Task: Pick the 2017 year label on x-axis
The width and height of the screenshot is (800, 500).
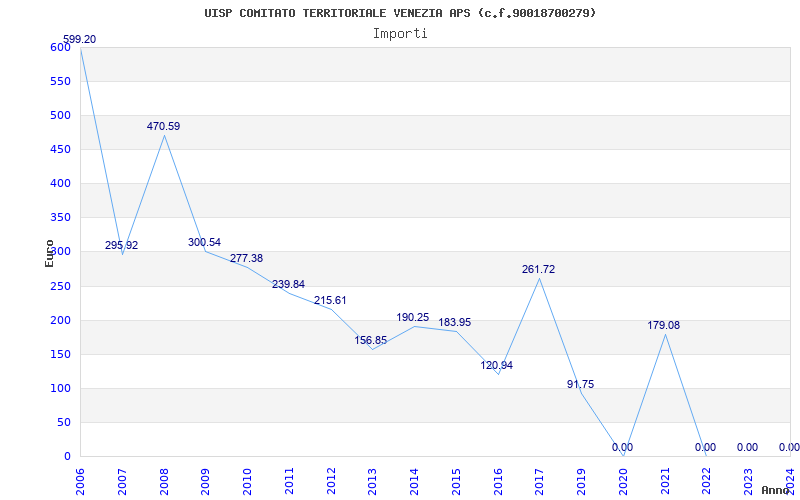Action: (x=540, y=481)
